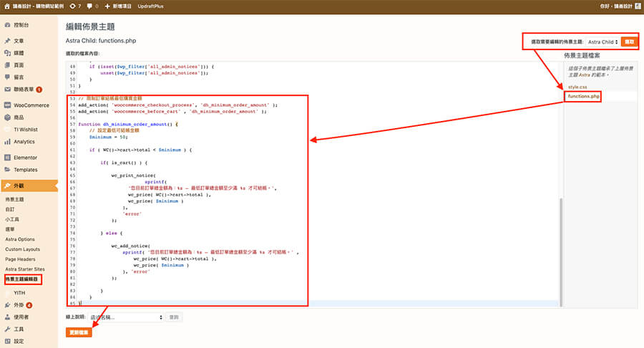
Task: Open 控制台 dashboard from sidebar
Action: [19, 25]
